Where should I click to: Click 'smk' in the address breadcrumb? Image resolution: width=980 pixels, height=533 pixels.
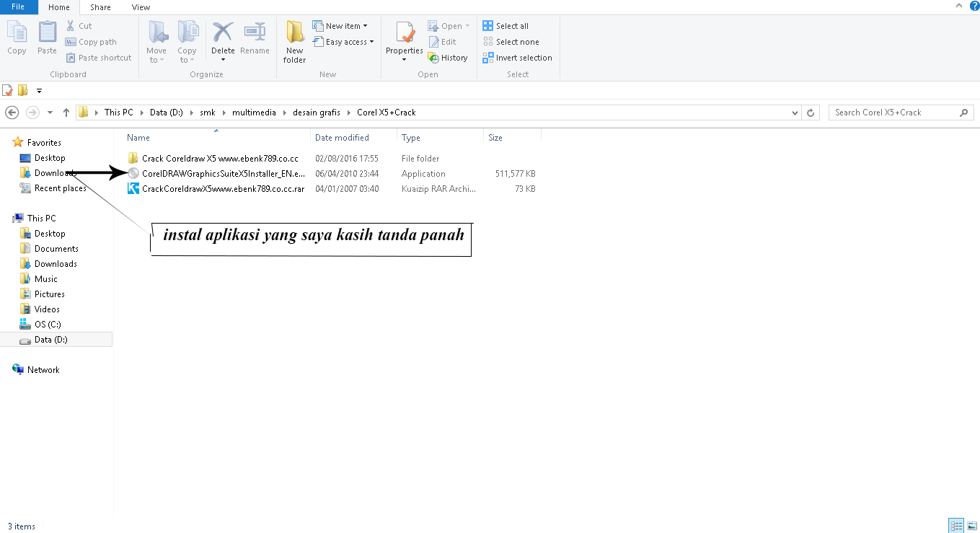(x=208, y=113)
